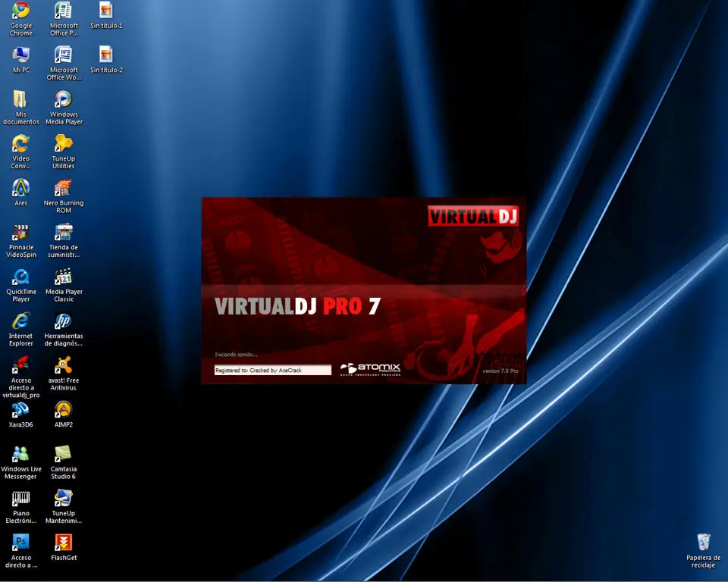Open the Google Chrome desktop shortcut
This screenshot has height=582, width=728.
click(21, 11)
